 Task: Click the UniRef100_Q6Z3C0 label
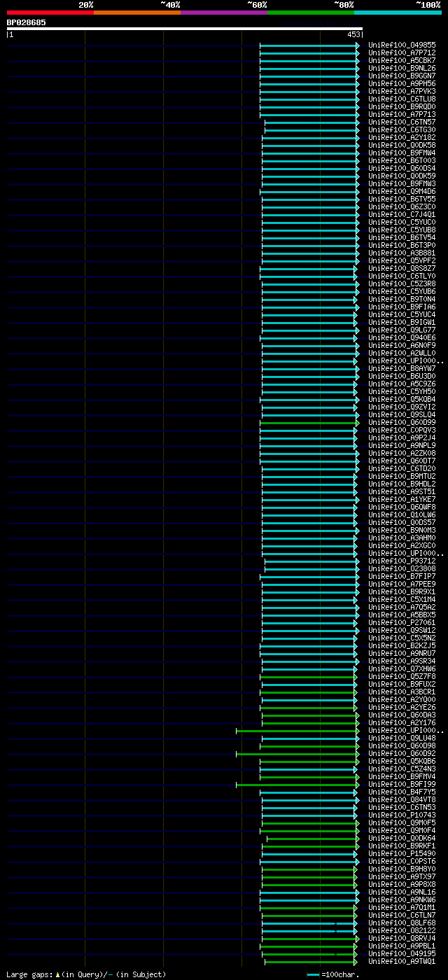[x=402, y=206]
